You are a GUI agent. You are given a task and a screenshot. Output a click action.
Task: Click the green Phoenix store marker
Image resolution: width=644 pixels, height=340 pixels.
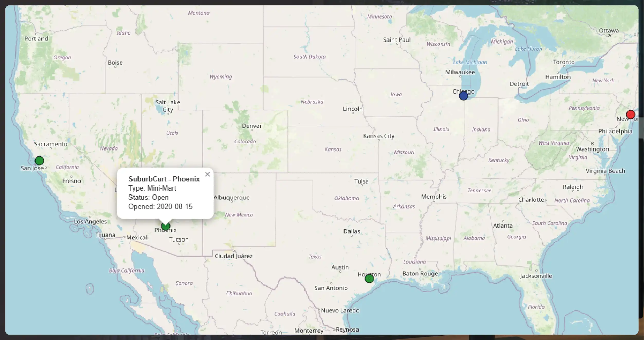pyautogui.click(x=166, y=226)
